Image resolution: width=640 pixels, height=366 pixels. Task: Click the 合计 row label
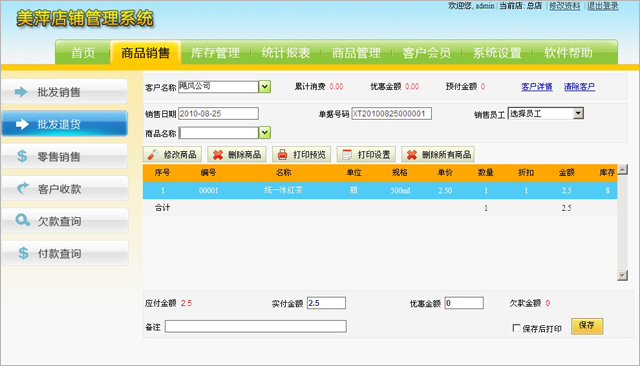pyautogui.click(x=162, y=208)
